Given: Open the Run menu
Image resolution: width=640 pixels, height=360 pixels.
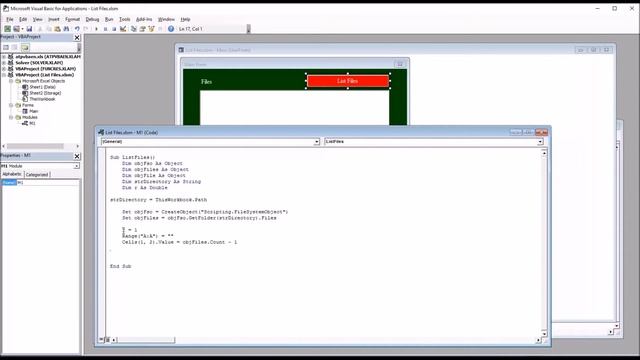Looking at the screenshot, I should (x=109, y=19).
